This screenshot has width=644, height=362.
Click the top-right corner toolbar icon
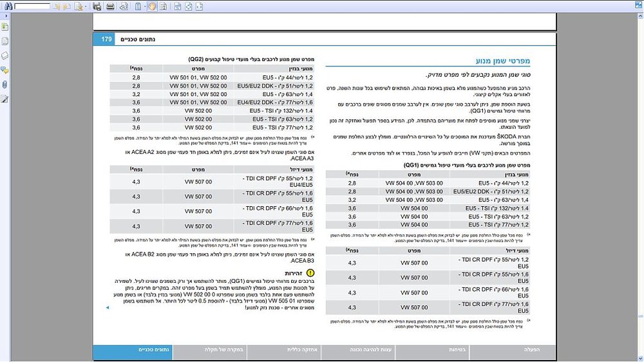click(638, 5)
